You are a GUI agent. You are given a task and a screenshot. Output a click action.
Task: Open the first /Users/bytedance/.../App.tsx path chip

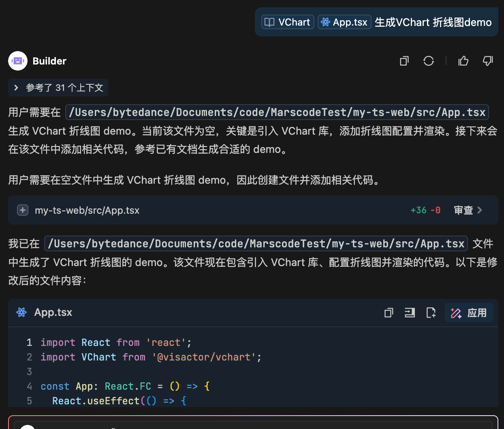click(x=277, y=112)
